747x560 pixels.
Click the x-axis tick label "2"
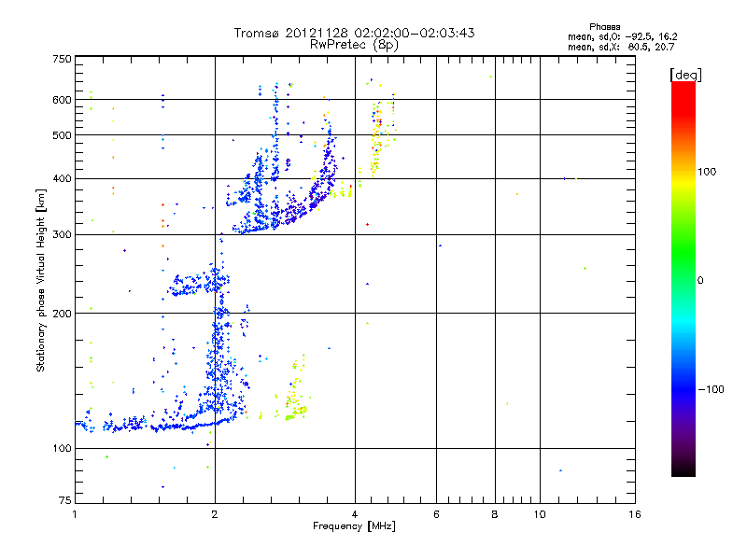[x=215, y=514]
